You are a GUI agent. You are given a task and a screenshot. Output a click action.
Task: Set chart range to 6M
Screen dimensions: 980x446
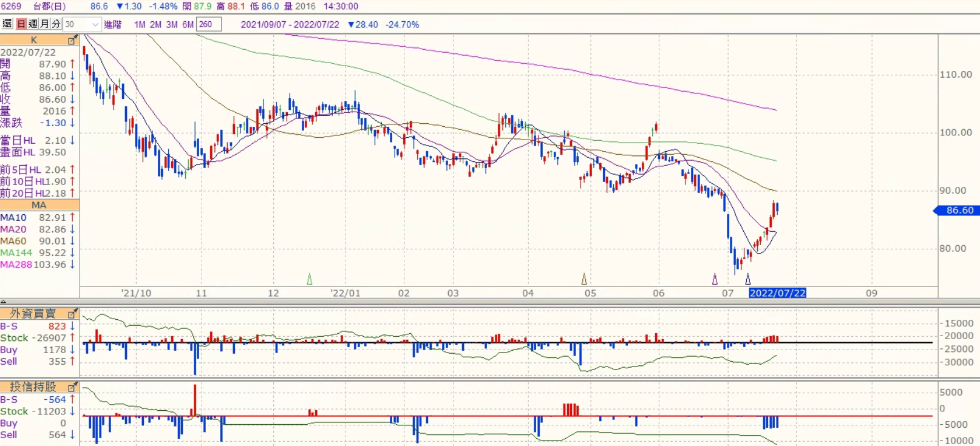coord(188,25)
